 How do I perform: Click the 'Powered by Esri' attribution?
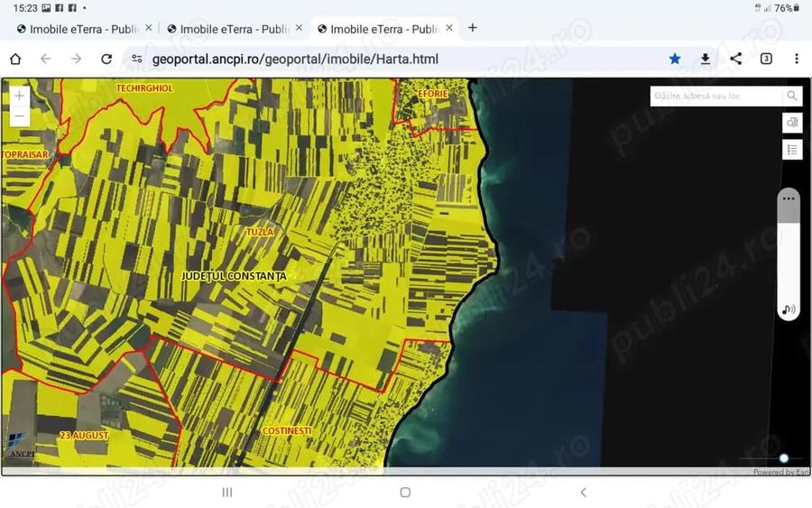click(x=780, y=472)
